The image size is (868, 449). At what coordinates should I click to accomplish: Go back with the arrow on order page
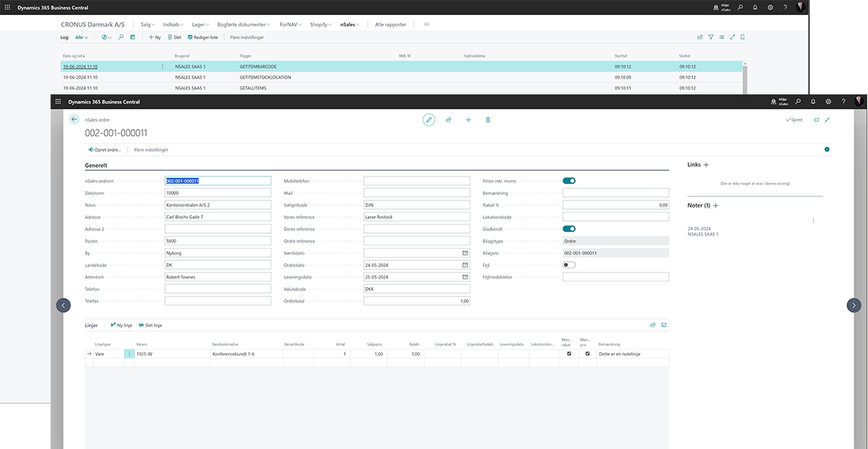click(x=74, y=119)
